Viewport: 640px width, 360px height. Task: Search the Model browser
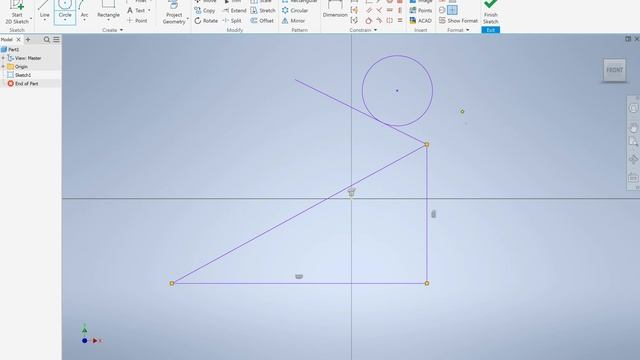click(x=47, y=40)
